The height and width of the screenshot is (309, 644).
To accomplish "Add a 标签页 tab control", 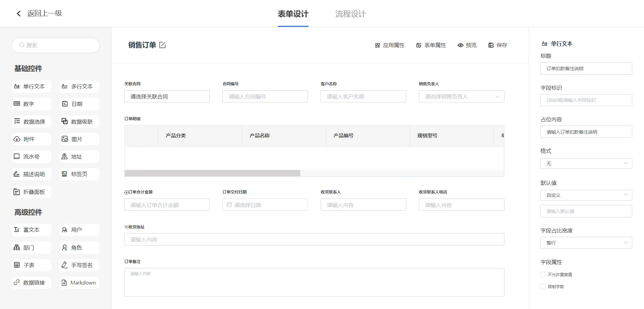I will [x=79, y=174].
